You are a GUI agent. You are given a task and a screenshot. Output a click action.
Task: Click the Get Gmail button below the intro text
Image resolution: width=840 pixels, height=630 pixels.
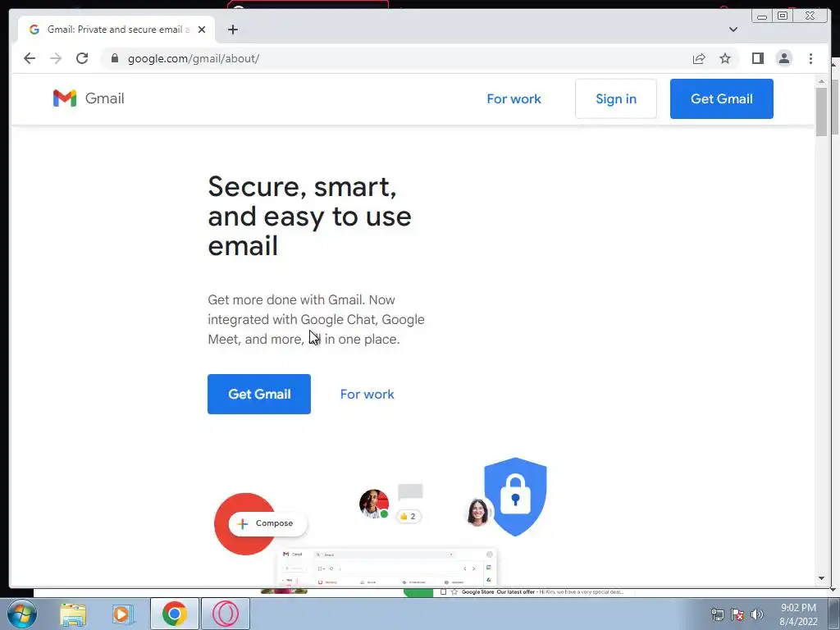point(259,394)
